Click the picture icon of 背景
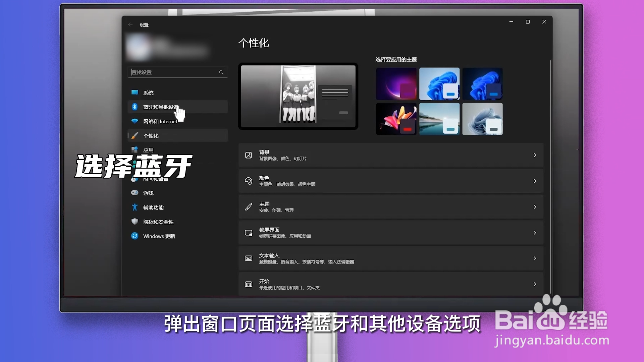The image size is (644, 362). pos(249,155)
